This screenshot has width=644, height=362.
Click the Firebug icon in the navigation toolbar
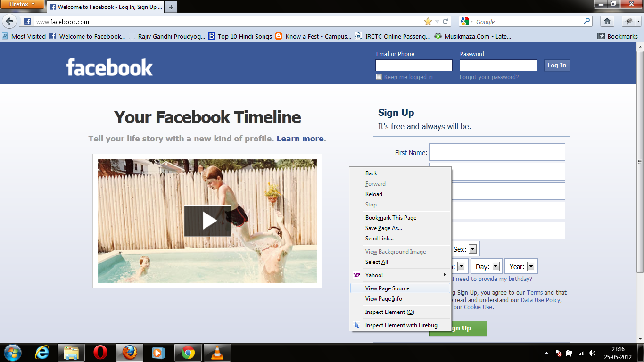(629, 21)
